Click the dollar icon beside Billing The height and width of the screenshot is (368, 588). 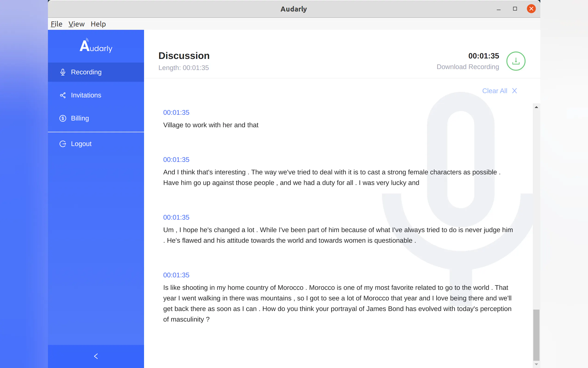coord(63,118)
